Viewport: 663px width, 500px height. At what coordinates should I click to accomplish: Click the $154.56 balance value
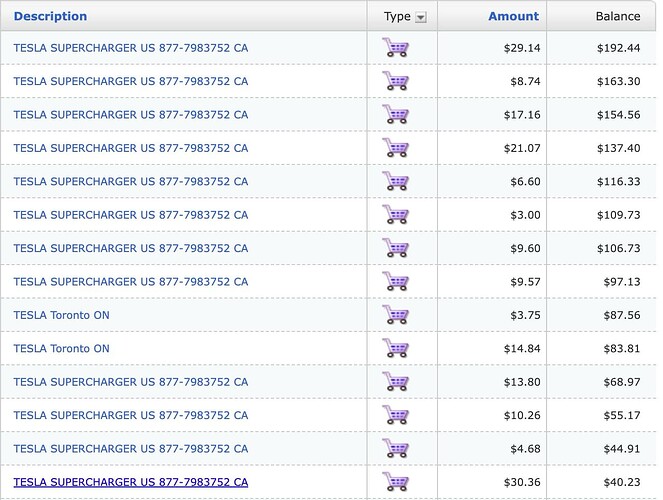[x=619, y=115]
